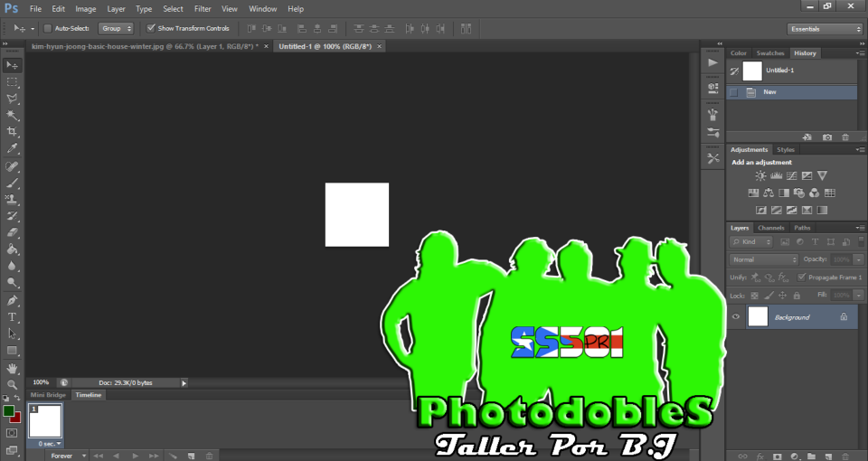Create new snapshot in History panel
Image resolution: width=868 pixels, height=461 pixels.
point(827,137)
